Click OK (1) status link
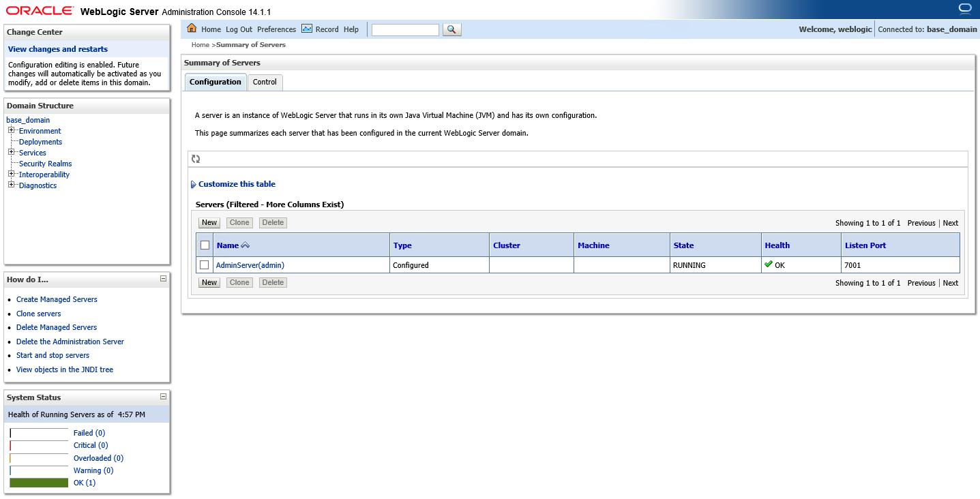980x499 pixels. pos(85,483)
